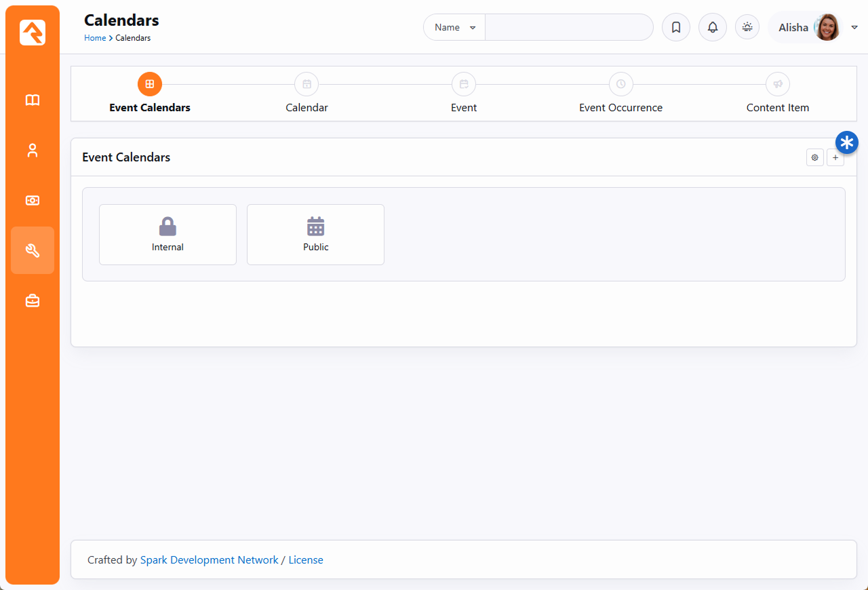Select the wrench Tools icon in sidebar

[33, 251]
